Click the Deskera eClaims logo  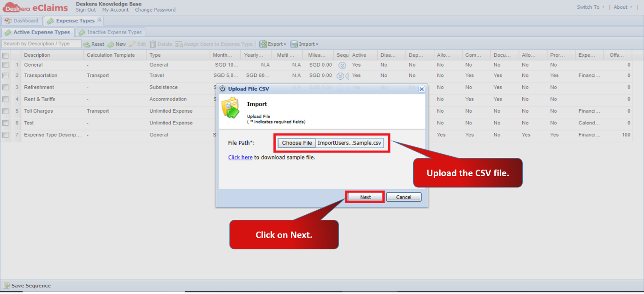[35, 7]
